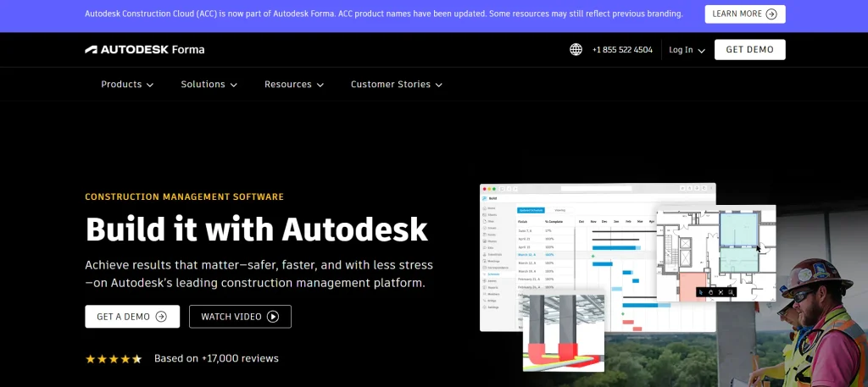Screen dimensions: 868x387
Task: Click the banner announcement text about ACC
Action: pyautogui.click(x=384, y=14)
